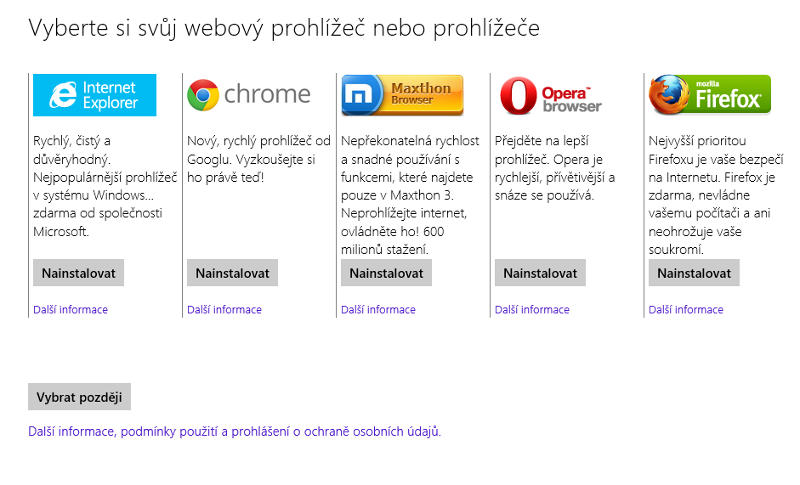This screenshot has width=800, height=485.
Task: Install Internet Explorer with Nainstalovat button
Action: tap(78, 273)
